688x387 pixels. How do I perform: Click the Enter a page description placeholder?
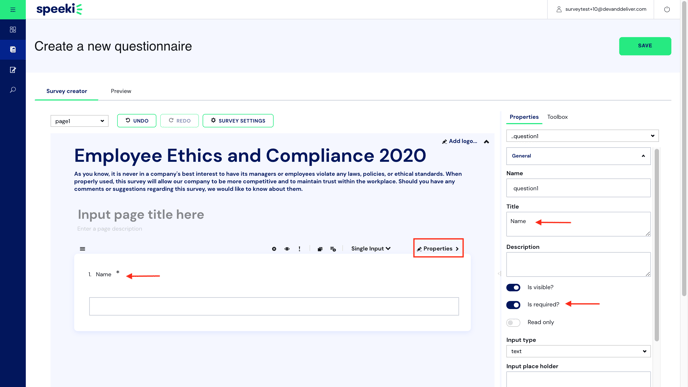(109, 229)
